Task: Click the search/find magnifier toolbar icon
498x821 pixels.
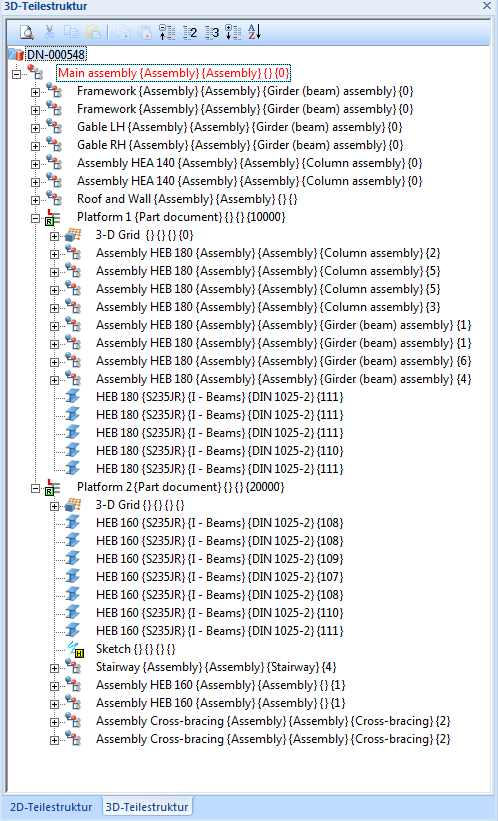Action: pos(27,32)
